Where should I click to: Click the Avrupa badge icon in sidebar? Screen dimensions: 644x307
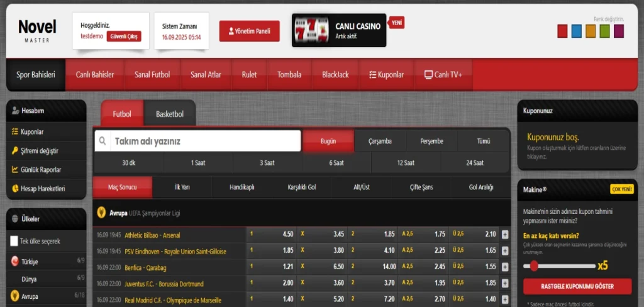(15, 296)
